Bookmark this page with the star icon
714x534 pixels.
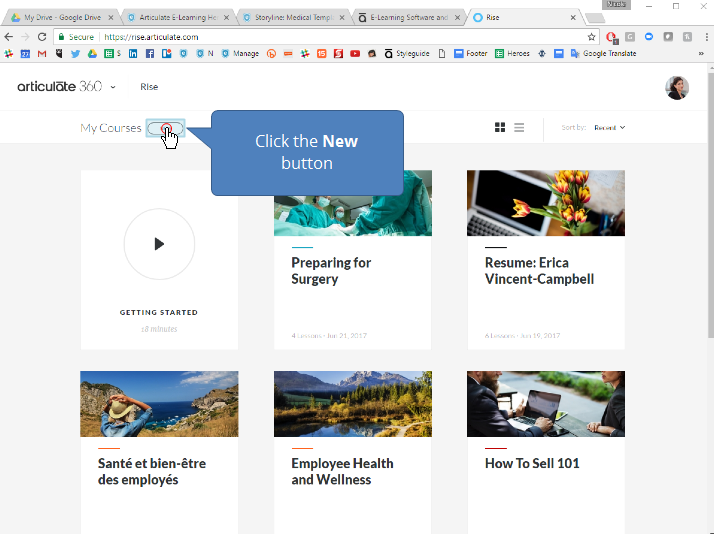pyautogui.click(x=591, y=37)
